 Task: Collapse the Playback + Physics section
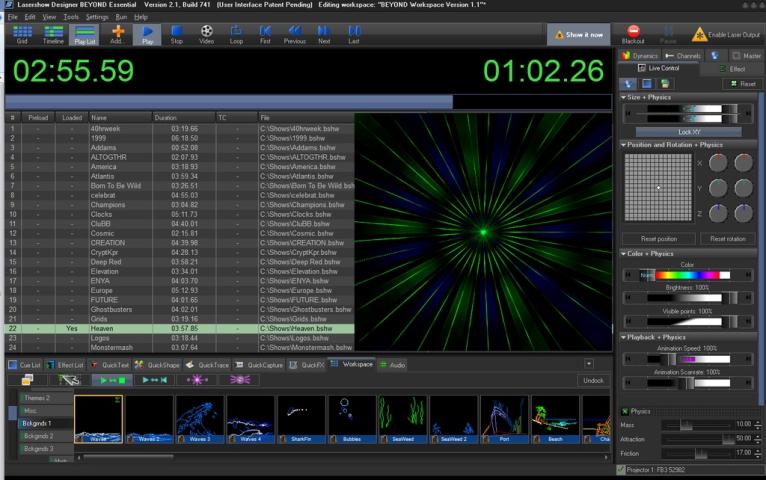click(624, 338)
